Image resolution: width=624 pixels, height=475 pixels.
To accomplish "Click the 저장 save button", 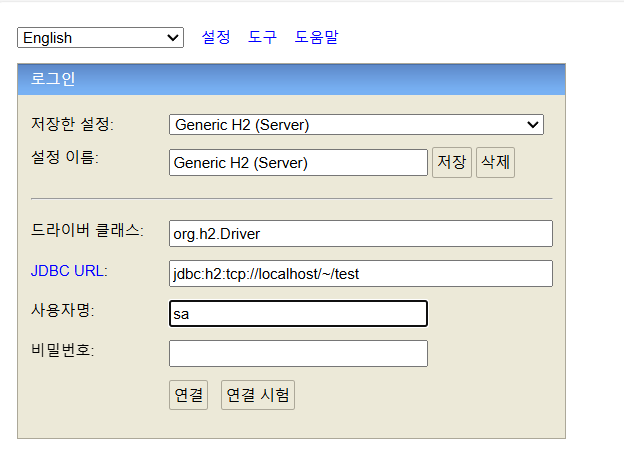I will pos(452,162).
